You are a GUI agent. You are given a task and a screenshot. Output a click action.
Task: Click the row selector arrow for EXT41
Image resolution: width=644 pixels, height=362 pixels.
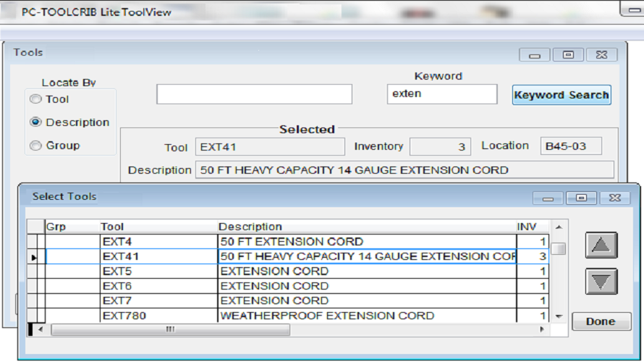coord(33,257)
